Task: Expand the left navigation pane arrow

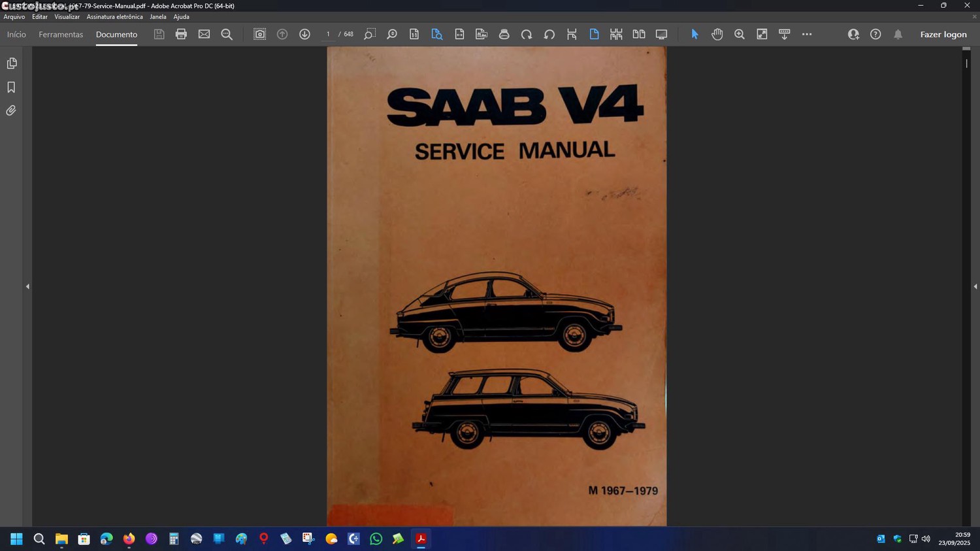Action: (x=27, y=286)
